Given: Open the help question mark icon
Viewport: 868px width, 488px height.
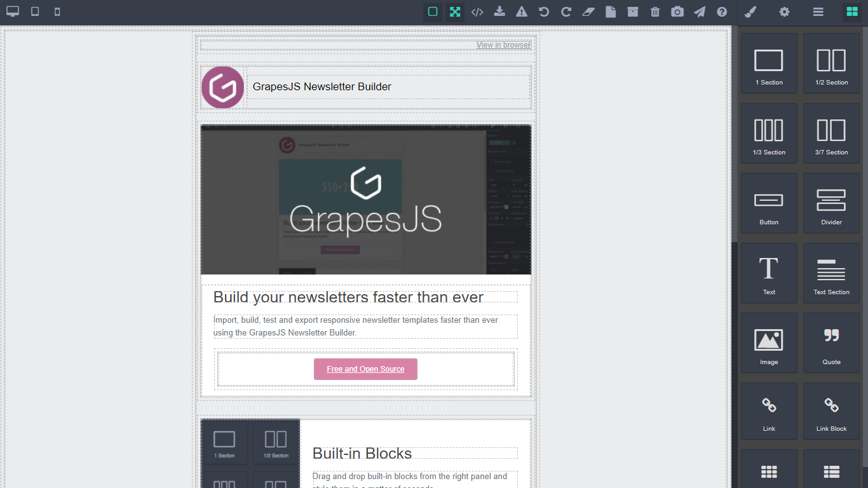Looking at the screenshot, I should pyautogui.click(x=722, y=11).
